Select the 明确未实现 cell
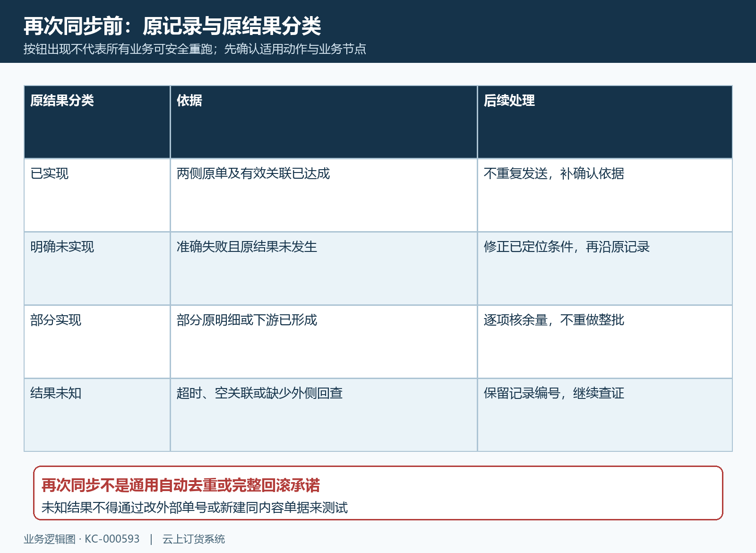Viewport: 756px width, 553px height. (x=97, y=268)
